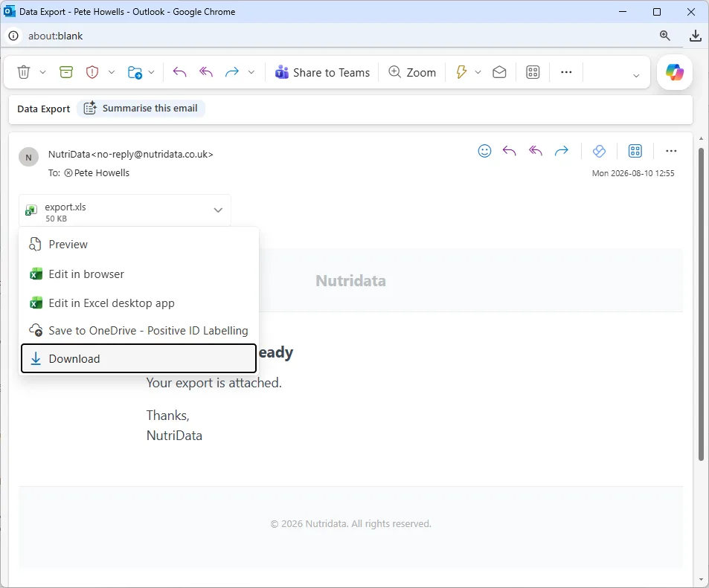The image size is (709, 588).
Task: Click the site information icon
Action: 13,36
